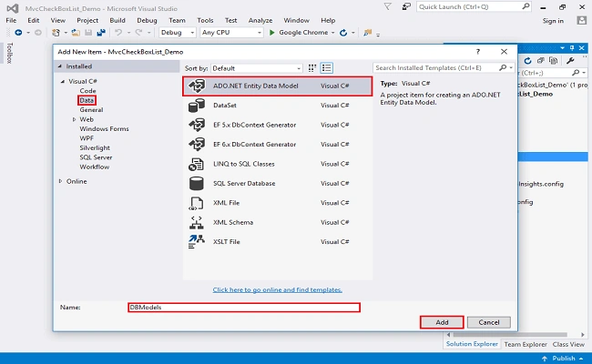This screenshot has height=364, width=592.
Task: Click the search magnifier in template search
Action: [503, 68]
